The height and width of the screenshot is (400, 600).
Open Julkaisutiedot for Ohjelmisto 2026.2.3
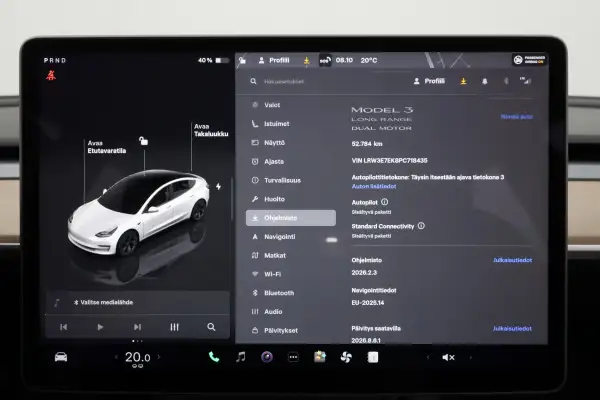(x=512, y=260)
